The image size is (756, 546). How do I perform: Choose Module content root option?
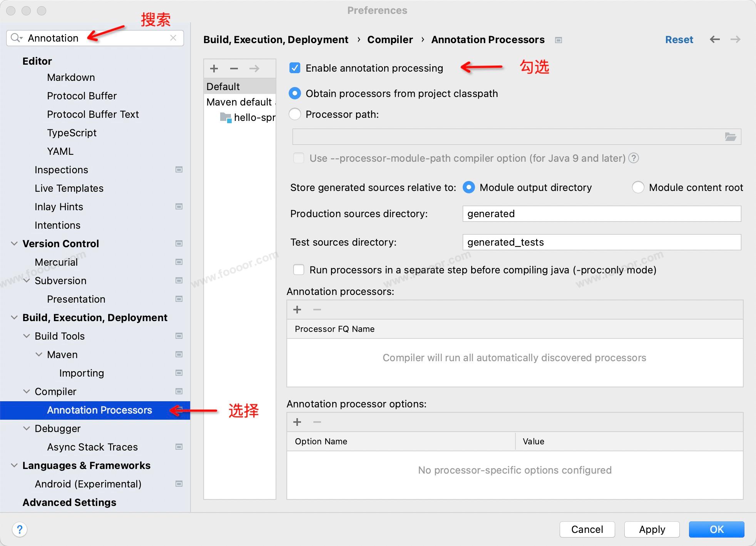[638, 188]
